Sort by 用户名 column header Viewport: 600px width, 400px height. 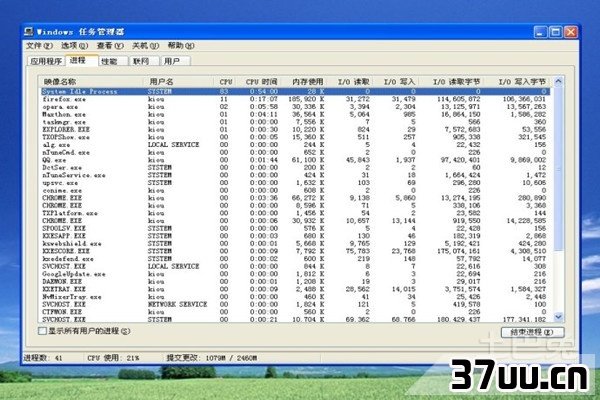click(178, 82)
